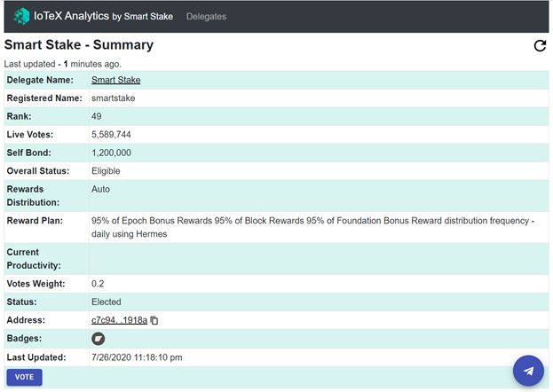
Task: Refresh the summary with the reload icon
Action: (x=540, y=45)
